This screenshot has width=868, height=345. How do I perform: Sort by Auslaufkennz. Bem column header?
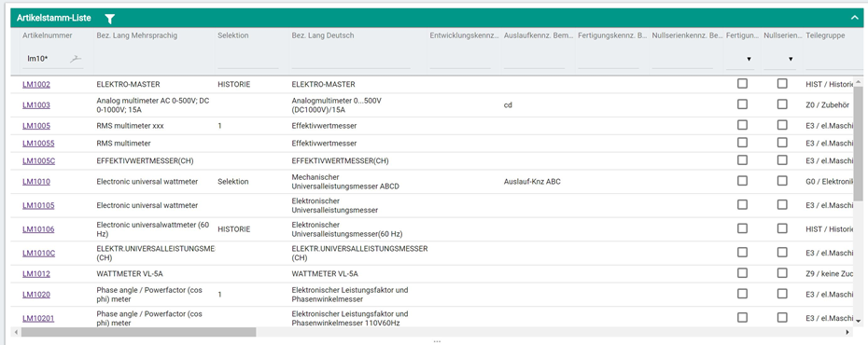pos(539,35)
